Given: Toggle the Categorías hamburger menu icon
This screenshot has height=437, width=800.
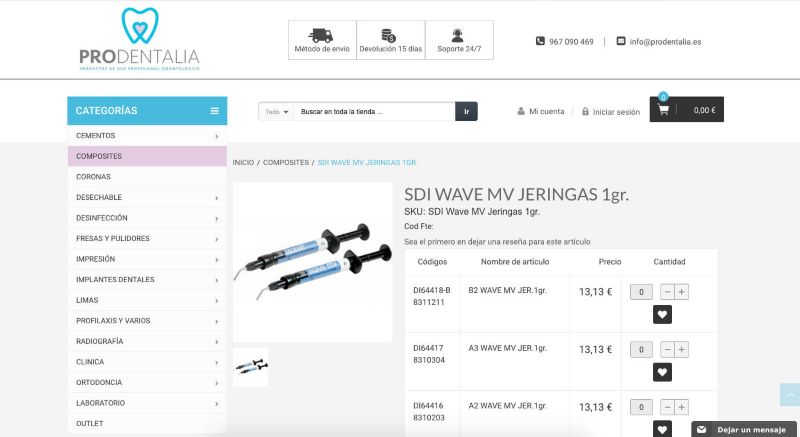Looking at the screenshot, I should point(215,111).
